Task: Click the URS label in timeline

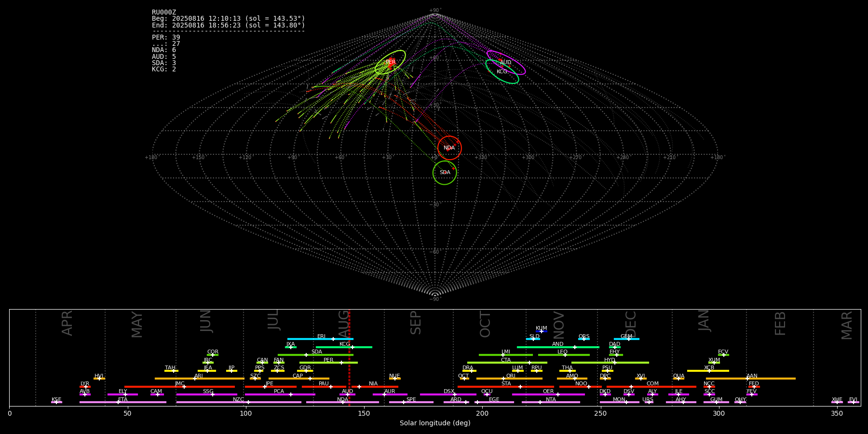Action: pos(648,400)
